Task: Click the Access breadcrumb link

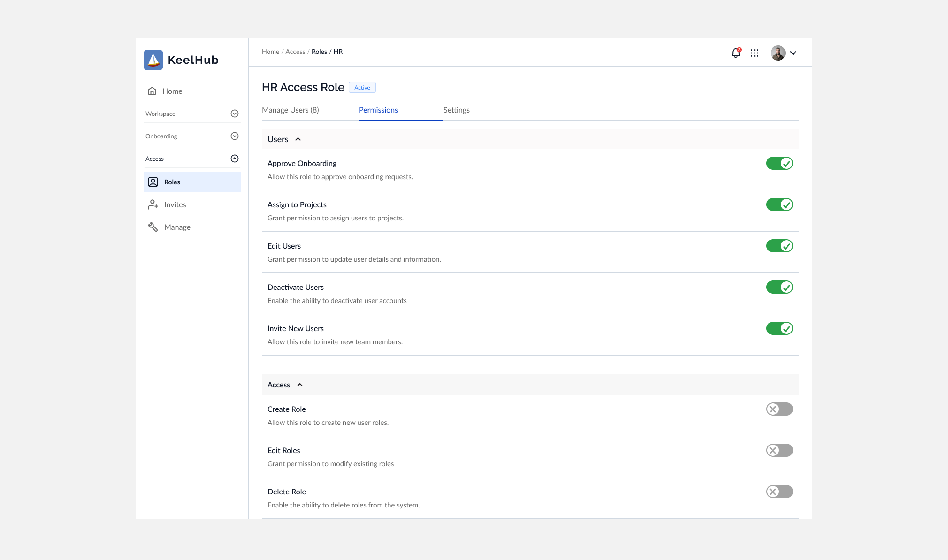Action: click(x=295, y=52)
